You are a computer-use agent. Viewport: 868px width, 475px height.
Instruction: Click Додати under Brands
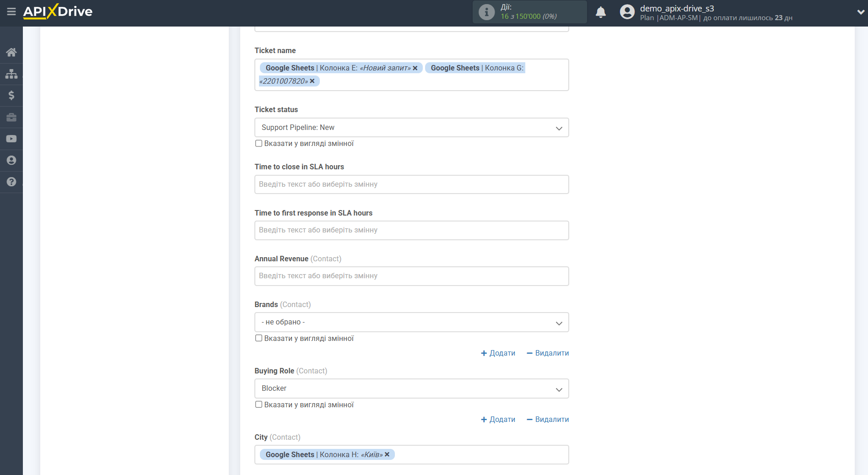pyautogui.click(x=498, y=353)
